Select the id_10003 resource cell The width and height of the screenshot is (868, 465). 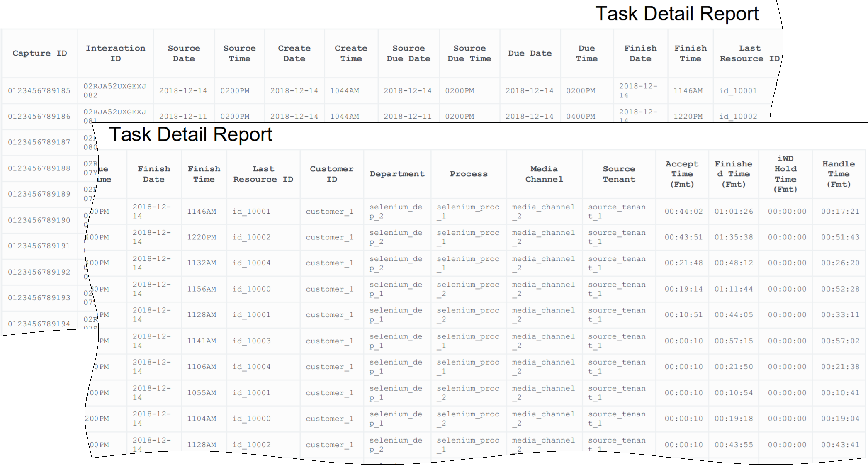pos(251,341)
